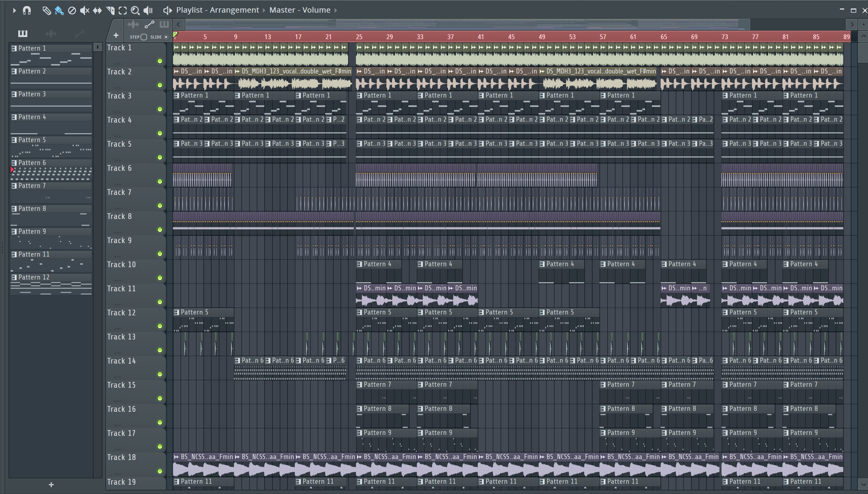This screenshot has width=868, height=494.
Task: Select the Slip tool
Action: coord(97,11)
